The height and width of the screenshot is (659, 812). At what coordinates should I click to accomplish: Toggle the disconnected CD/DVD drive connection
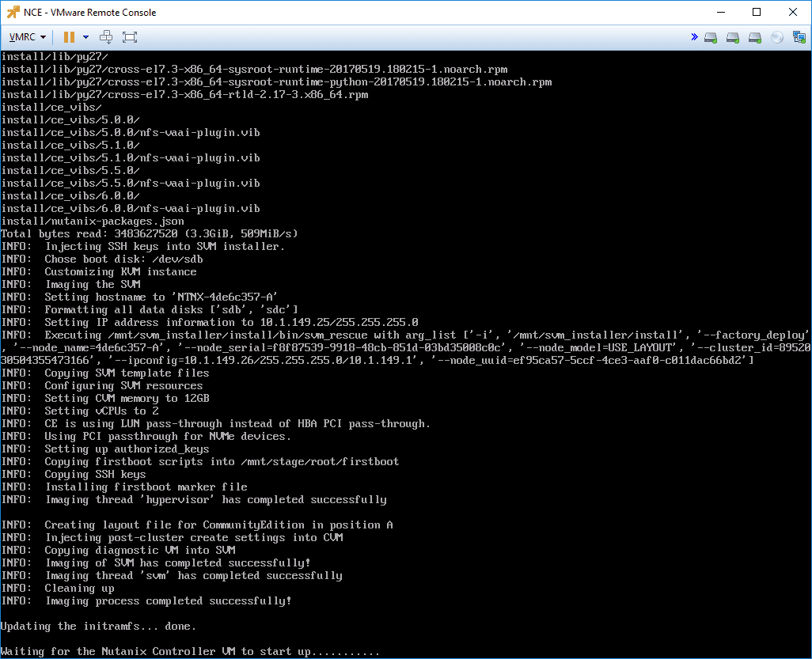pyautogui.click(x=776, y=37)
